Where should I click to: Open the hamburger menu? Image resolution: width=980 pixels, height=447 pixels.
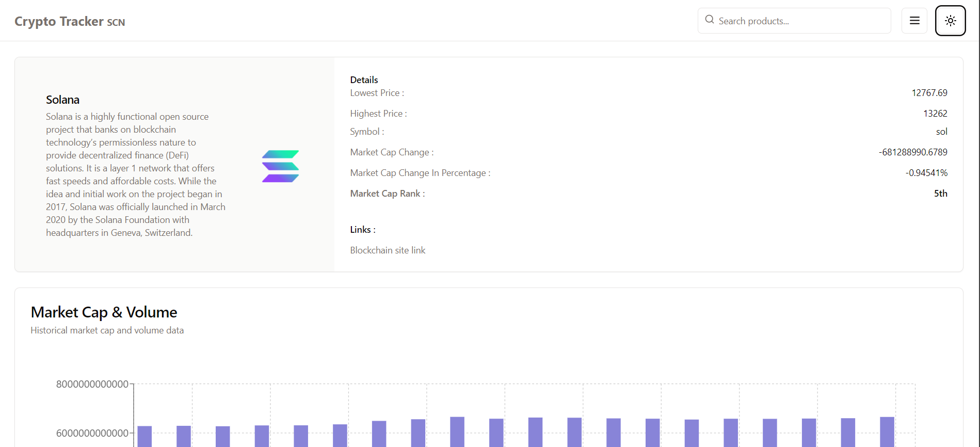[x=914, y=21]
